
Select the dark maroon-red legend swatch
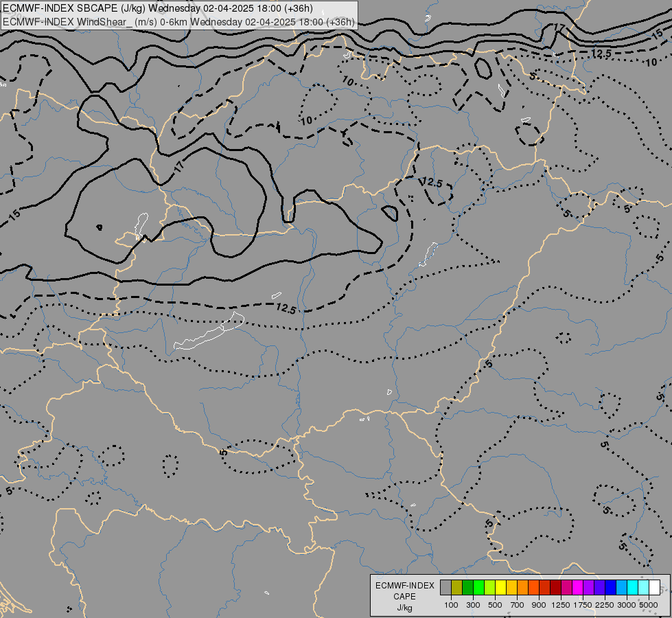click(x=555, y=588)
